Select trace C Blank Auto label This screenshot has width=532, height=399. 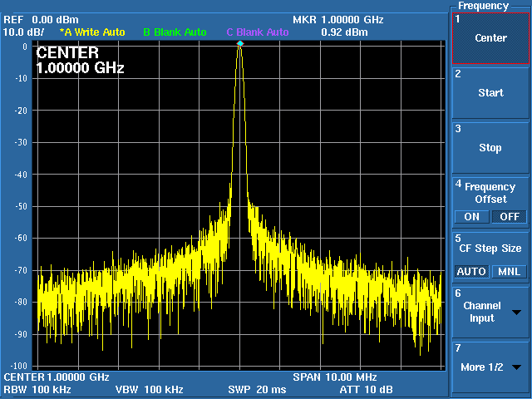pos(258,32)
